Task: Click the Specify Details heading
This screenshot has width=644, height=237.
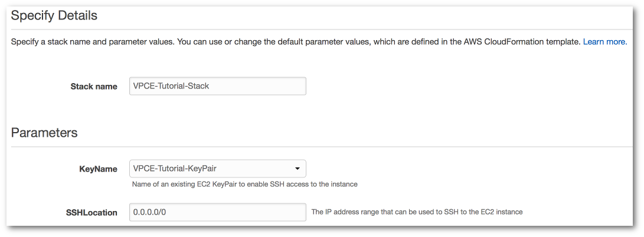Action: coord(54,16)
